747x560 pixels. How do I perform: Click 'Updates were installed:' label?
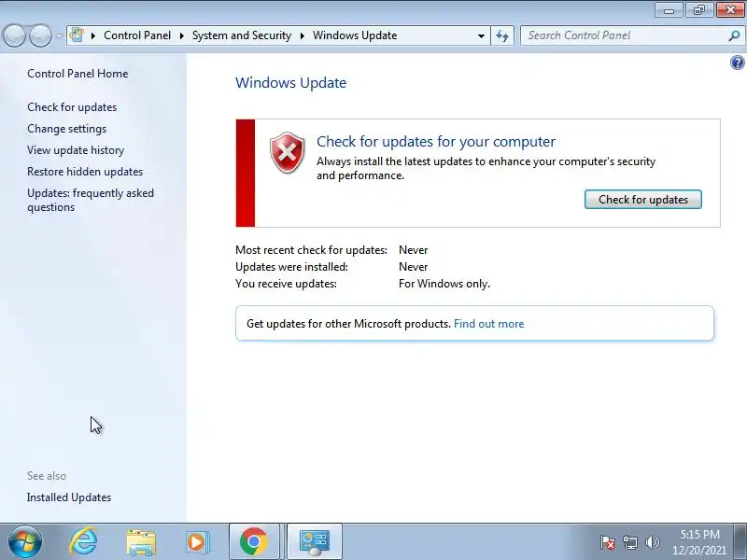pos(291,267)
